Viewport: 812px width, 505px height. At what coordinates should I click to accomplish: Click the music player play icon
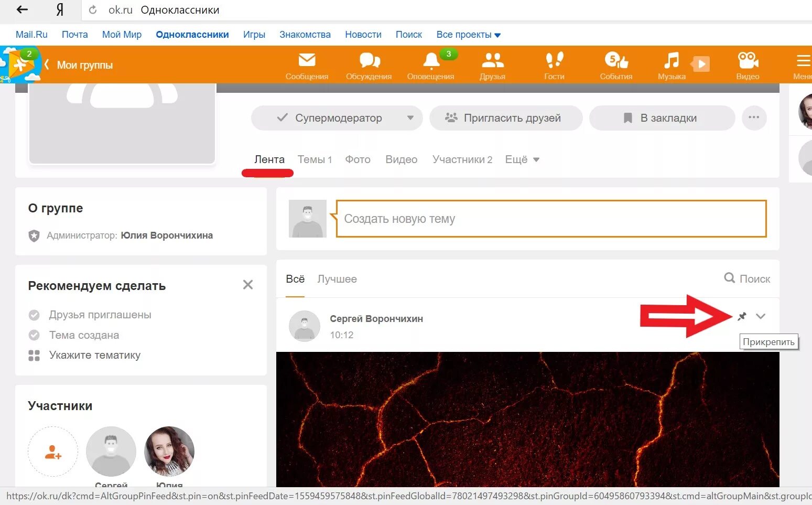pos(700,64)
